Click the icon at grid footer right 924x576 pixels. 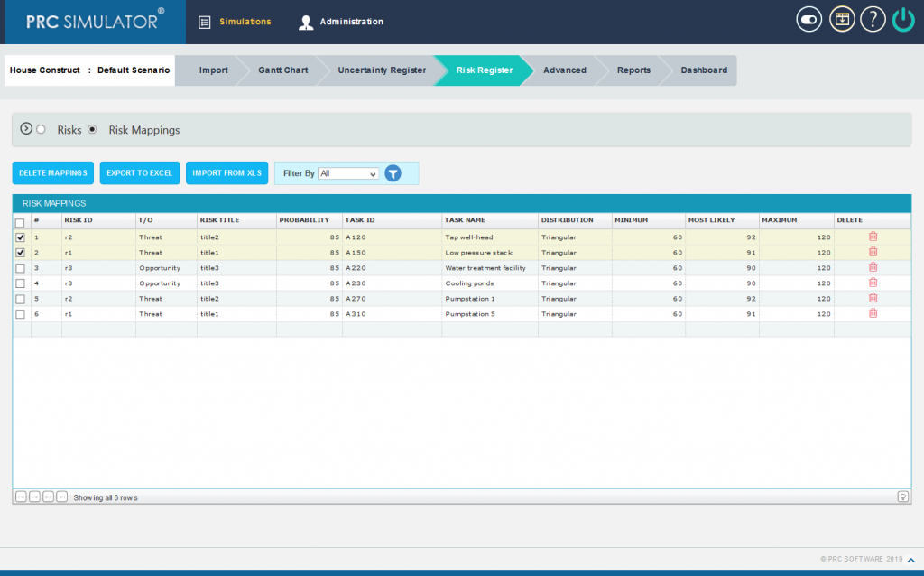[x=902, y=497]
